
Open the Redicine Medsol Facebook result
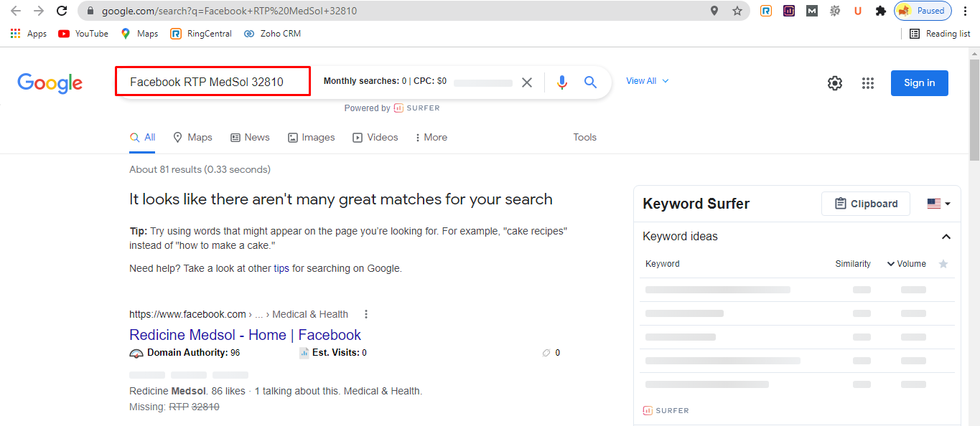click(x=245, y=335)
